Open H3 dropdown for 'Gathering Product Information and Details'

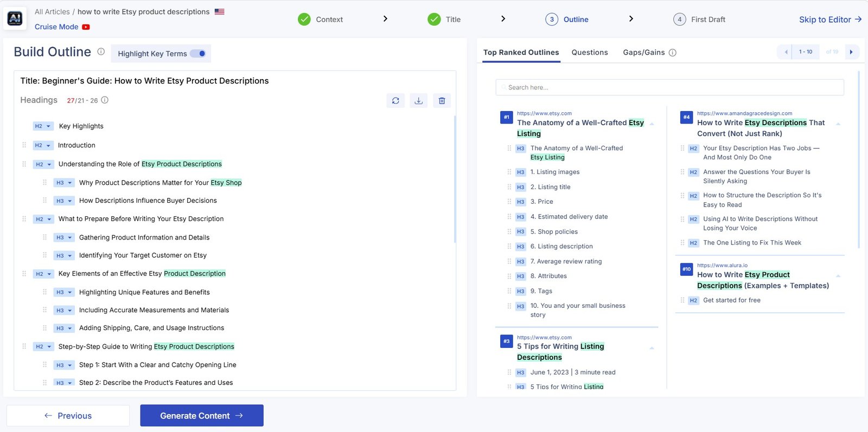point(64,237)
